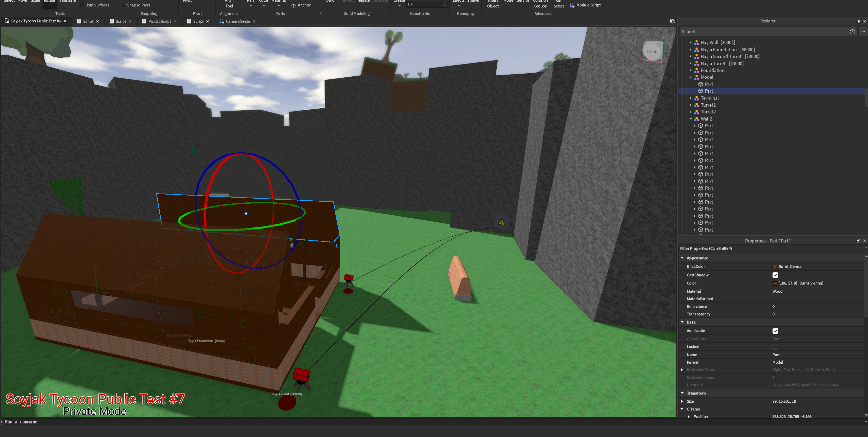Collapse the CFrame property
The image size is (868, 437).
click(x=682, y=409)
